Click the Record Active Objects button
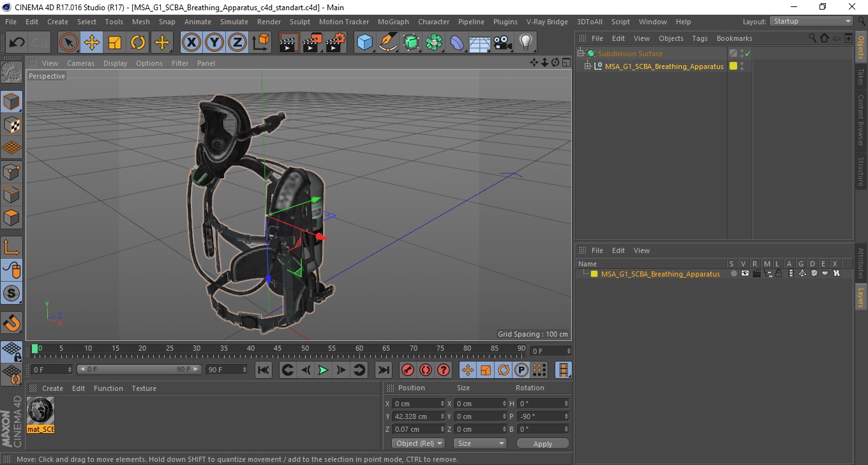The image size is (868, 465). click(407, 370)
